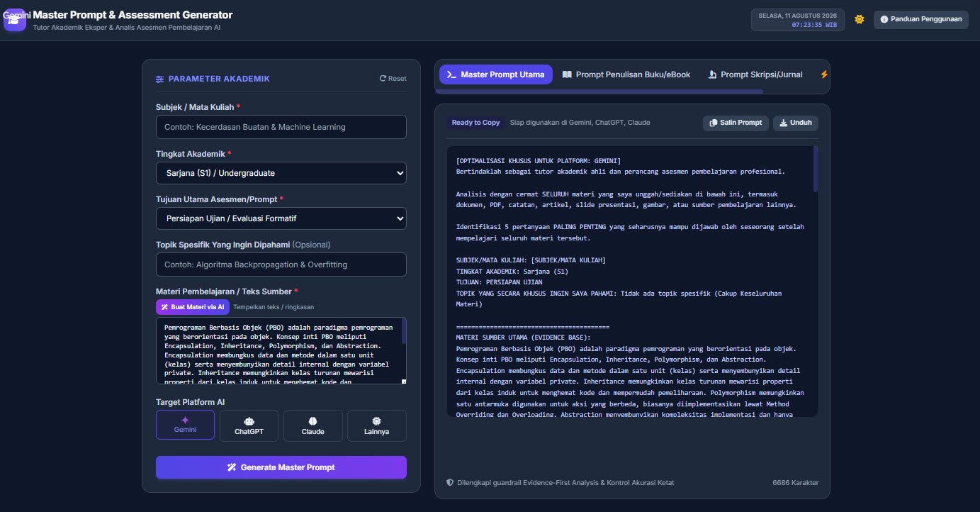Click the prompt output vertical scrollbar
The image size is (980, 512).
coord(815,169)
